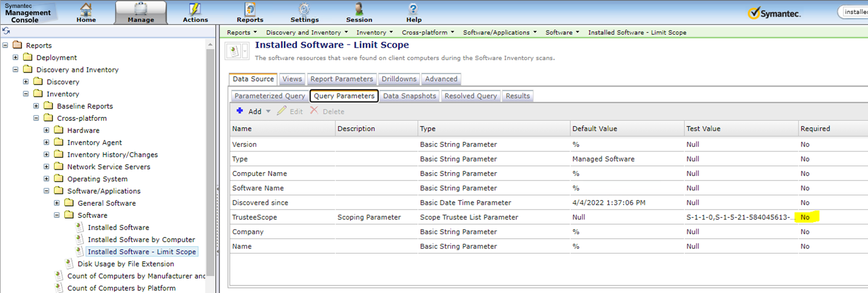Collapse the Software/Applications folder

click(46, 191)
